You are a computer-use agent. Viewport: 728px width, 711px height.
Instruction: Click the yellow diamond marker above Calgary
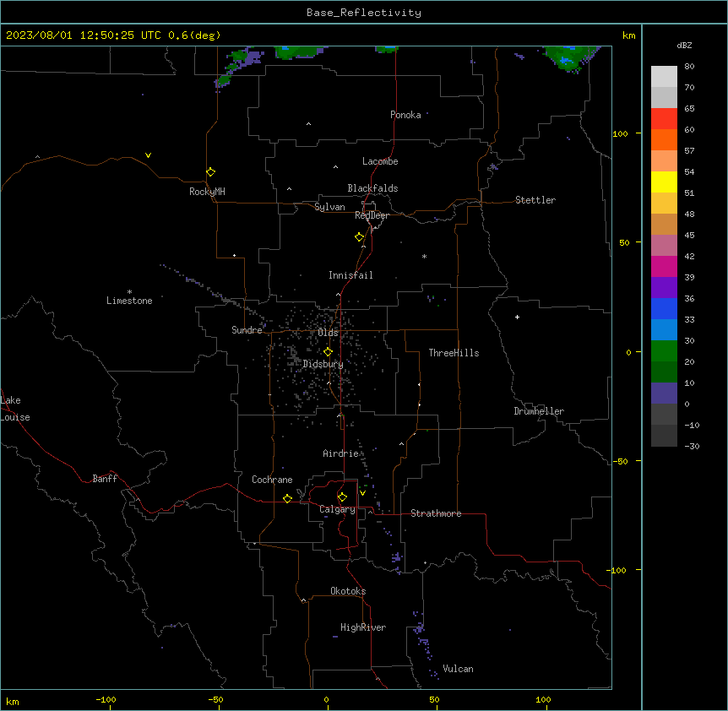tap(342, 497)
